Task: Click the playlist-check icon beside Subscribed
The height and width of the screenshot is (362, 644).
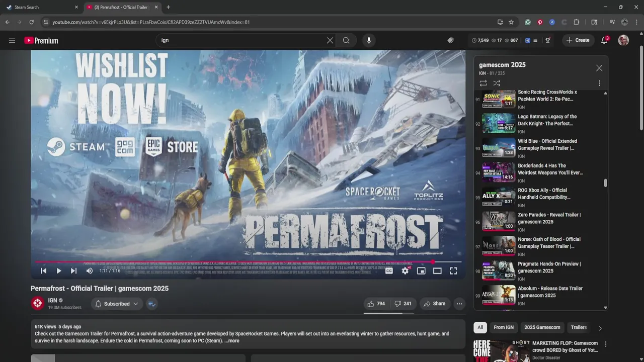Action: pyautogui.click(x=152, y=304)
